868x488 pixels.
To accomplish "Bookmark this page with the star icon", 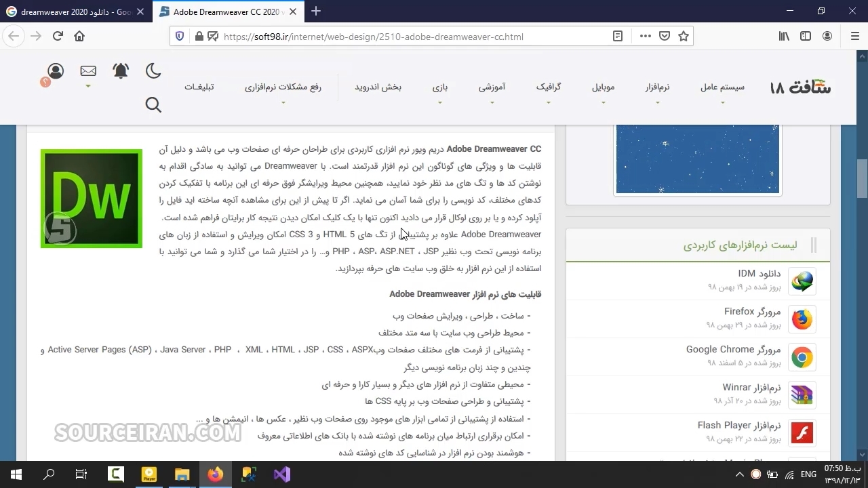I will click(684, 37).
